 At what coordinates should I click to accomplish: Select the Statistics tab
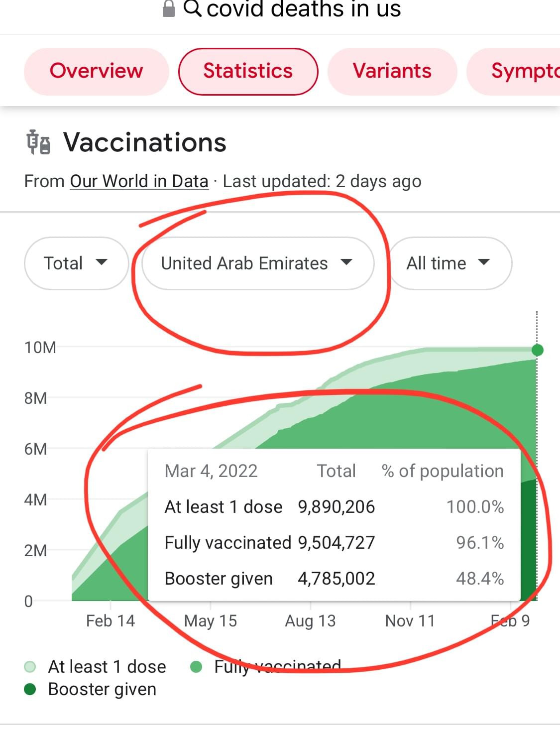click(x=248, y=71)
